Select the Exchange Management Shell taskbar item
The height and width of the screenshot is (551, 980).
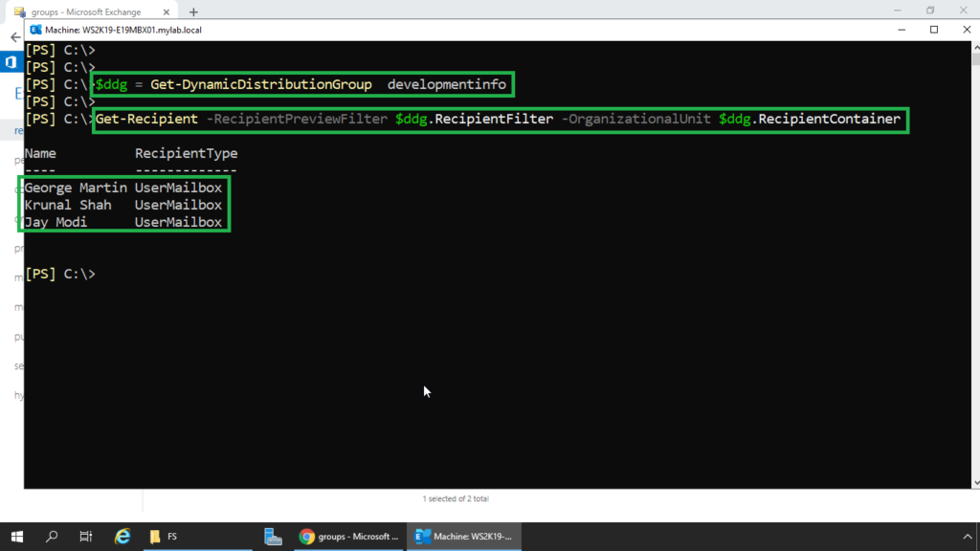click(x=464, y=537)
